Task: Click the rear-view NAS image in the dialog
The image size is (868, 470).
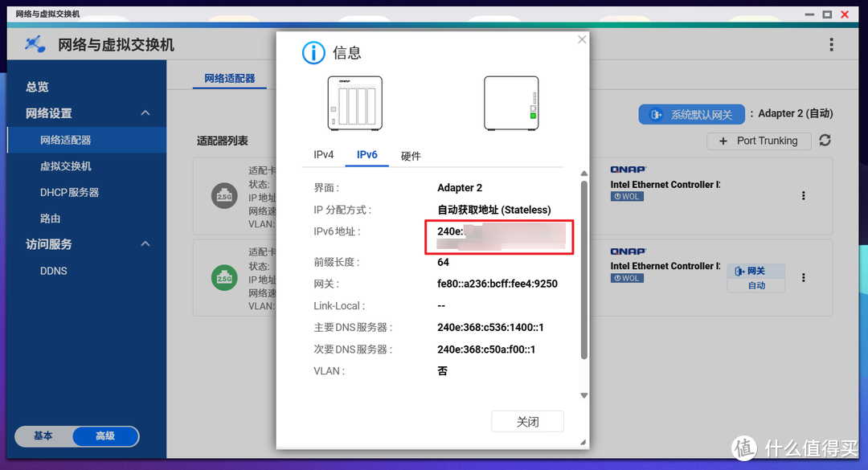Action: tap(511, 104)
